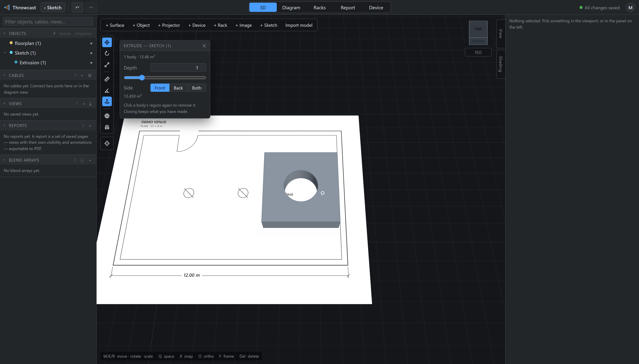The height and width of the screenshot is (364, 639).
Task: Click the crosshair frame-target icon
Action: click(x=107, y=143)
